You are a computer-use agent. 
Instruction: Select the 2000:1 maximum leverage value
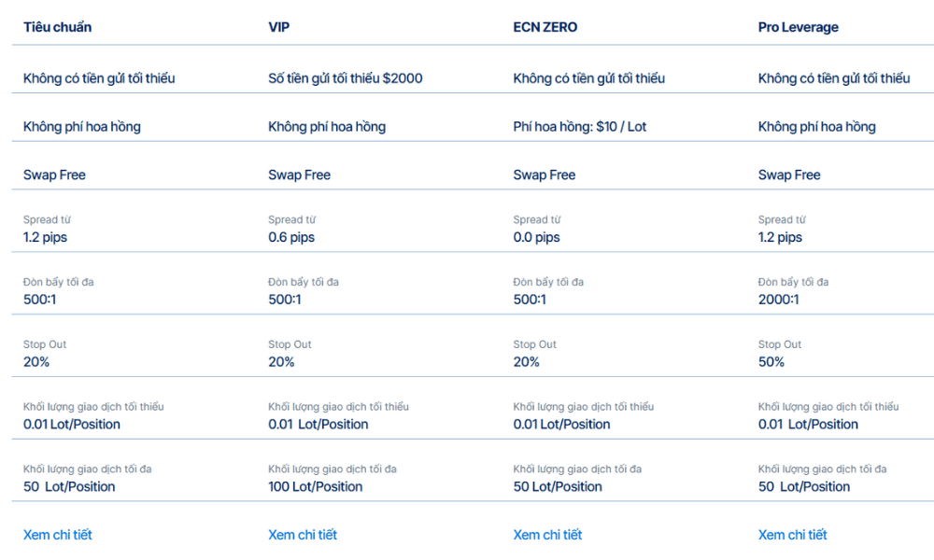pos(778,300)
